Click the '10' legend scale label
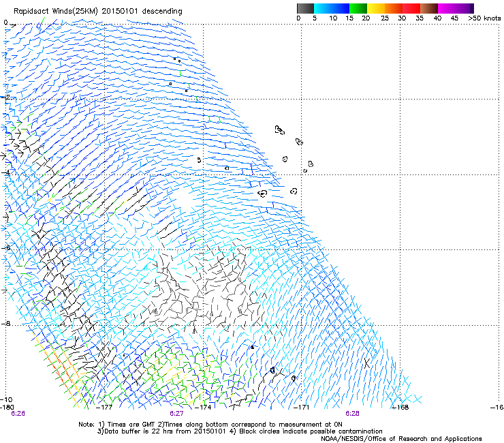The width and height of the screenshot is (504, 443). pyautogui.click(x=333, y=18)
